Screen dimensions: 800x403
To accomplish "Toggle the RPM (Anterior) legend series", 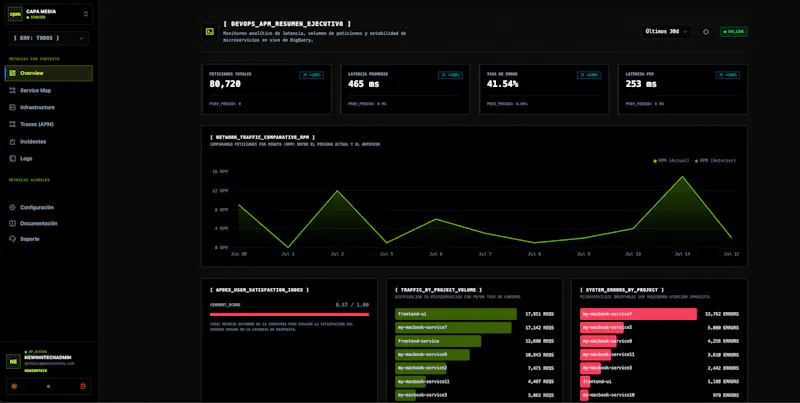I will pos(715,161).
